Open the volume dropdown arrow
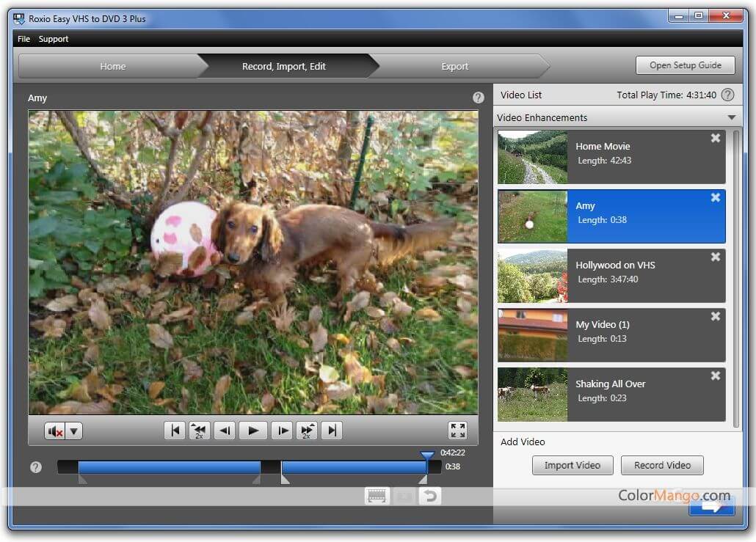Viewport: 756px width, 542px height. click(x=74, y=431)
